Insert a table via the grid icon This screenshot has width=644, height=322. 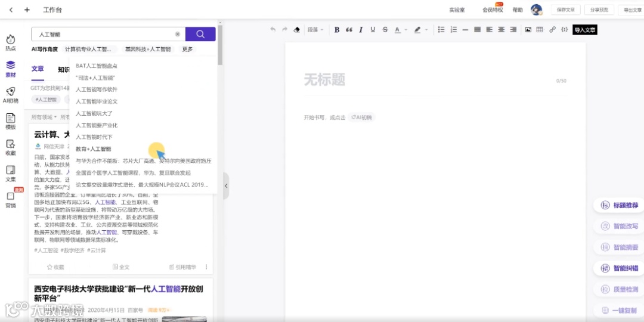click(x=540, y=30)
